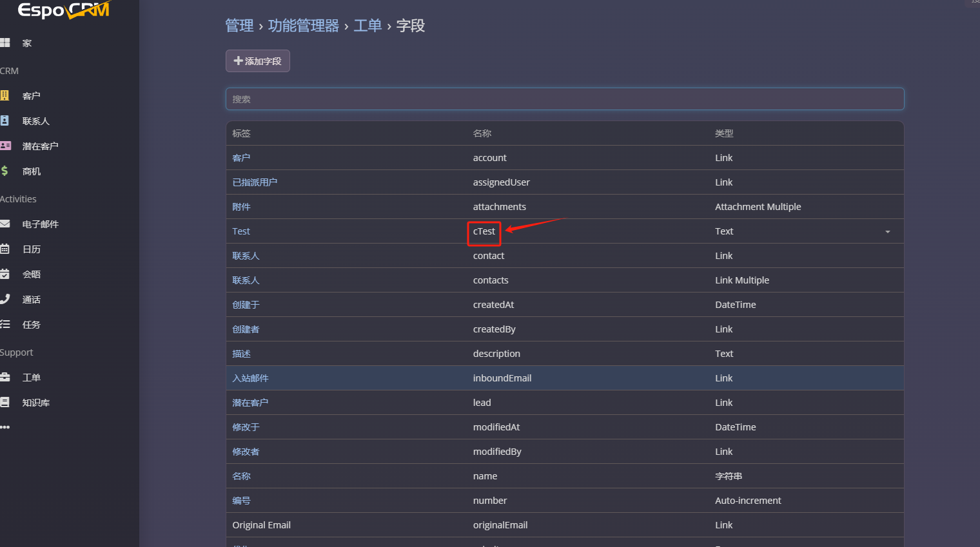
Task: Go to 管理 in the breadcrumb
Action: [x=239, y=26]
